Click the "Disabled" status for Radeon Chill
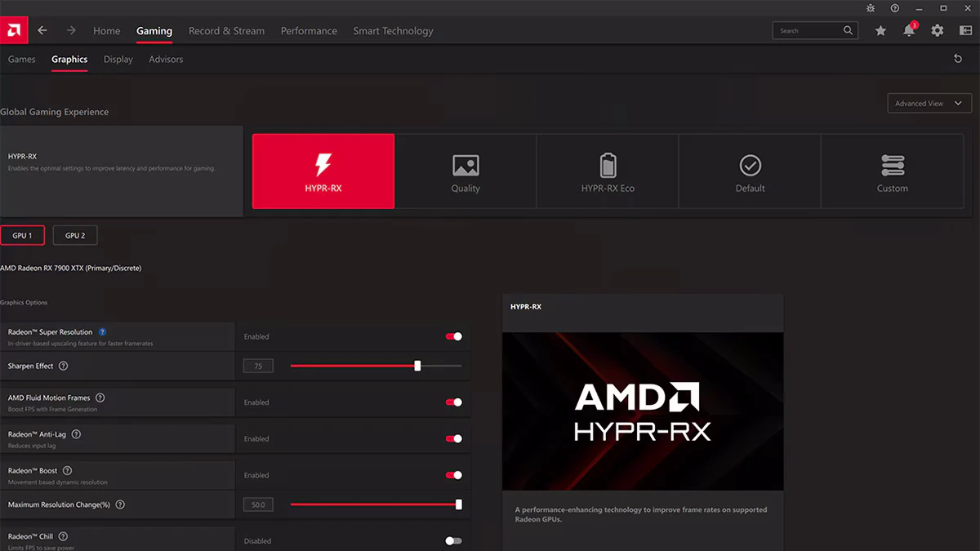The width and height of the screenshot is (980, 551). 257,541
